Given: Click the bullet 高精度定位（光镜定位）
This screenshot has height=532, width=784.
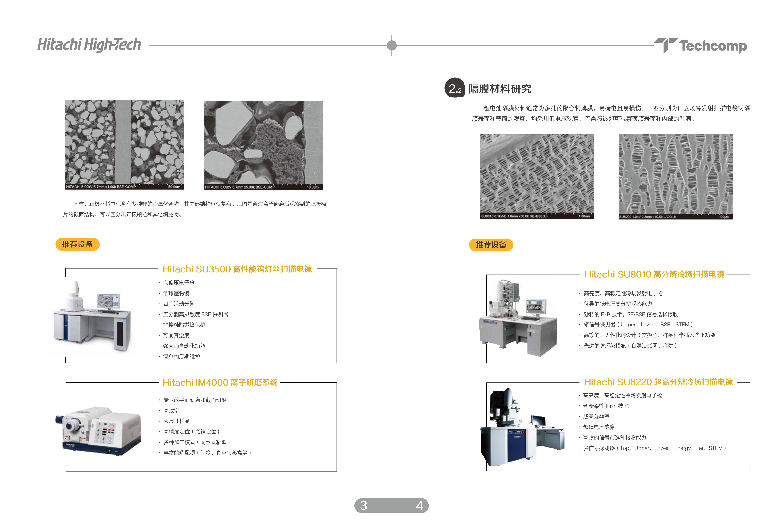Looking at the screenshot, I should (x=189, y=431).
